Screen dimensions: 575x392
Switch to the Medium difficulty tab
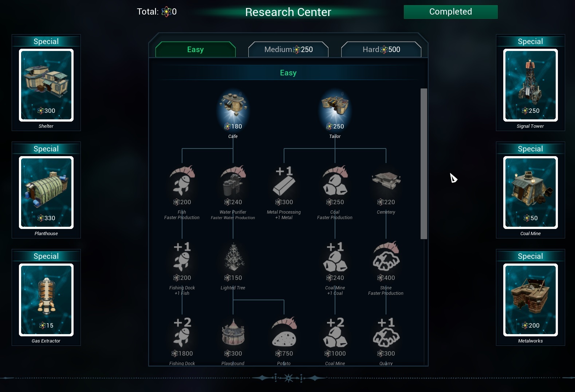click(288, 50)
